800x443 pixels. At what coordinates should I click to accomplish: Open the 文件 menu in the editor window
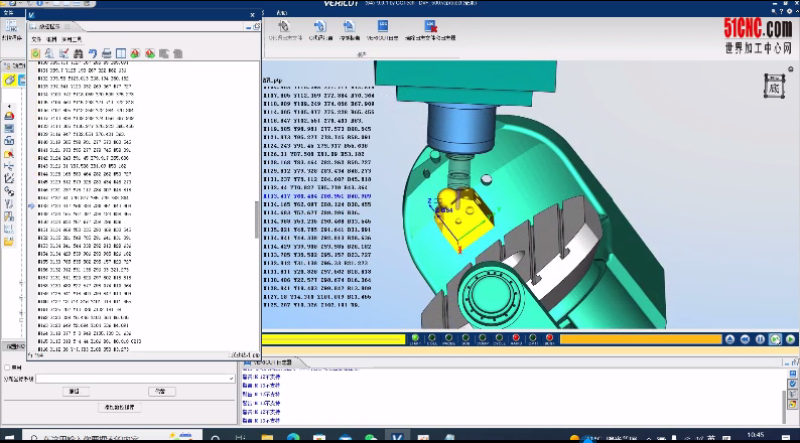pos(36,38)
